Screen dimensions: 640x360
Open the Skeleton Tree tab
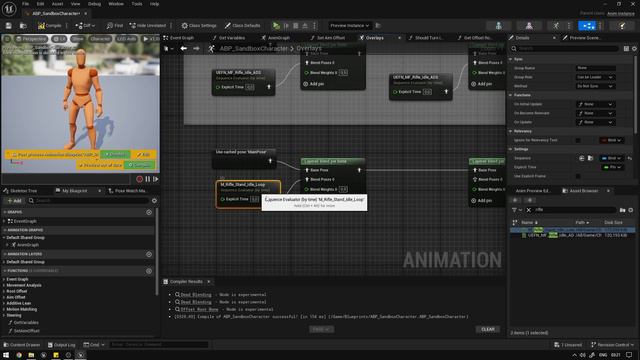[x=23, y=191]
